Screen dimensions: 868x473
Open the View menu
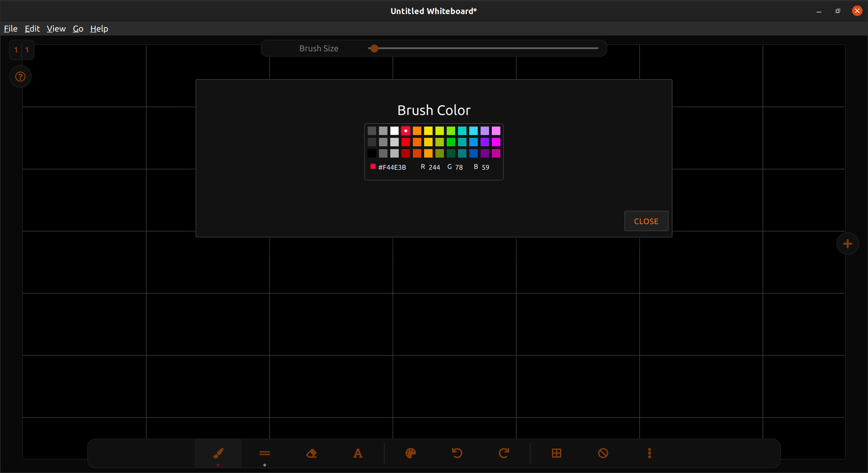coord(56,29)
